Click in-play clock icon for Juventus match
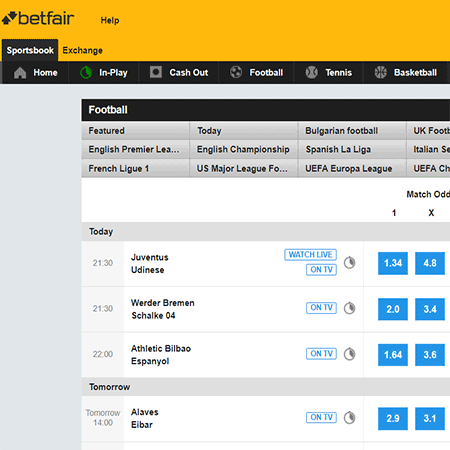Screen dimensions: 450x450 [349, 263]
